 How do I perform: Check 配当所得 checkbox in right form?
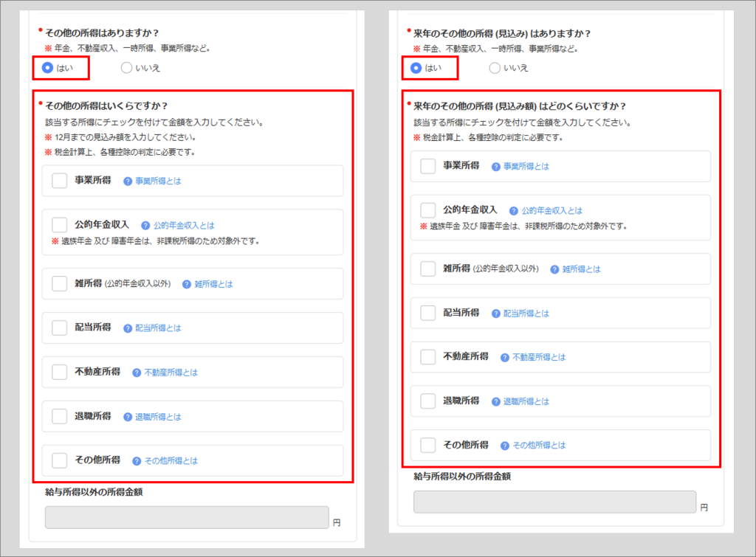pyautogui.click(x=427, y=313)
